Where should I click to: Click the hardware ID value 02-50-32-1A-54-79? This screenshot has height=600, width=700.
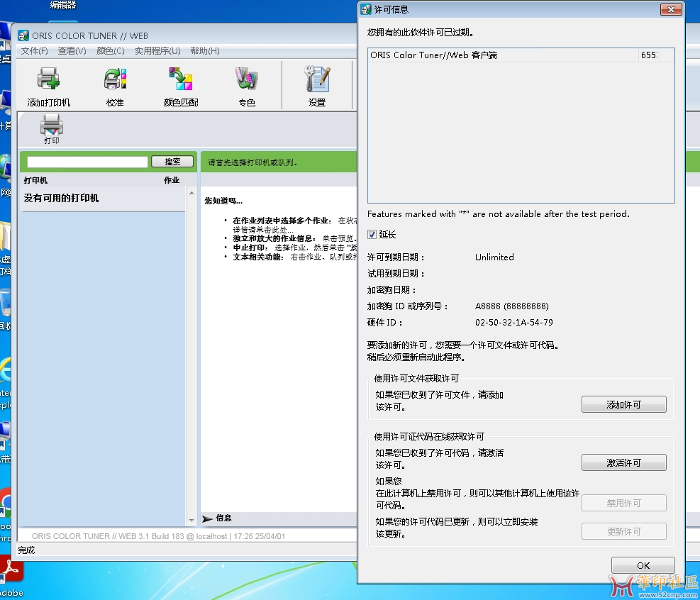514,322
